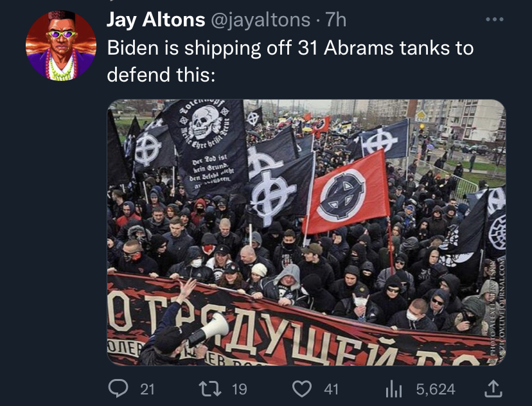Open the attached crowd photo
532x406 pixels.
306,233
